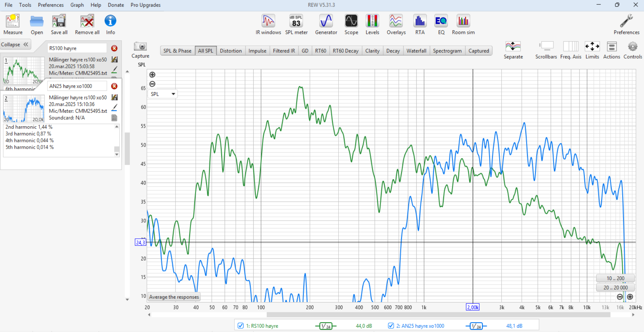Change AN25 trace color line icon
This screenshot has width=644, height=332.
[x=114, y=107]
